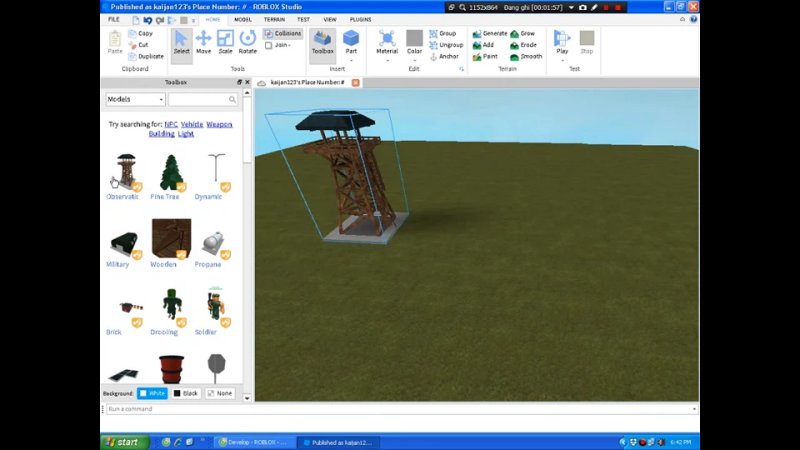This screenshot has width=800, height=450.
Task: Expand the Color dropdown arrow
Action: click(x=414, y=61)
